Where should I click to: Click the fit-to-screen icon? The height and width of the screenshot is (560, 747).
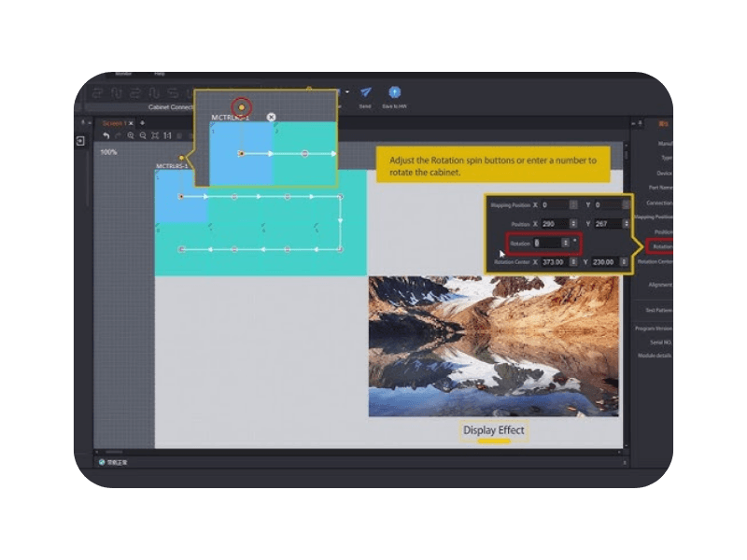point(155,136)
